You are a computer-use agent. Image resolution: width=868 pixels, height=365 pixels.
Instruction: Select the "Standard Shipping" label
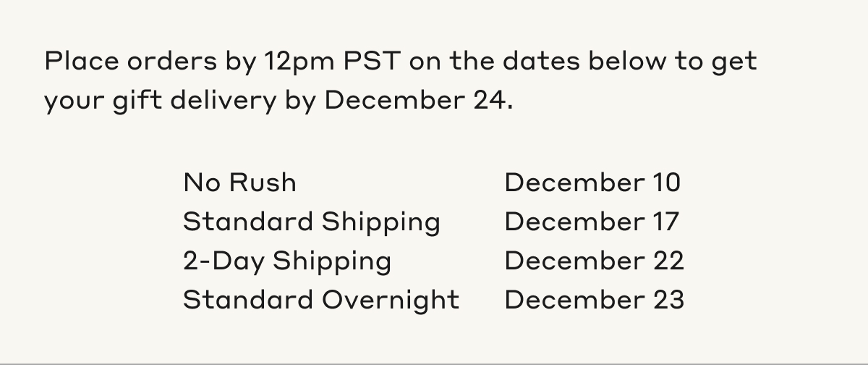click(x=311, y=222)
